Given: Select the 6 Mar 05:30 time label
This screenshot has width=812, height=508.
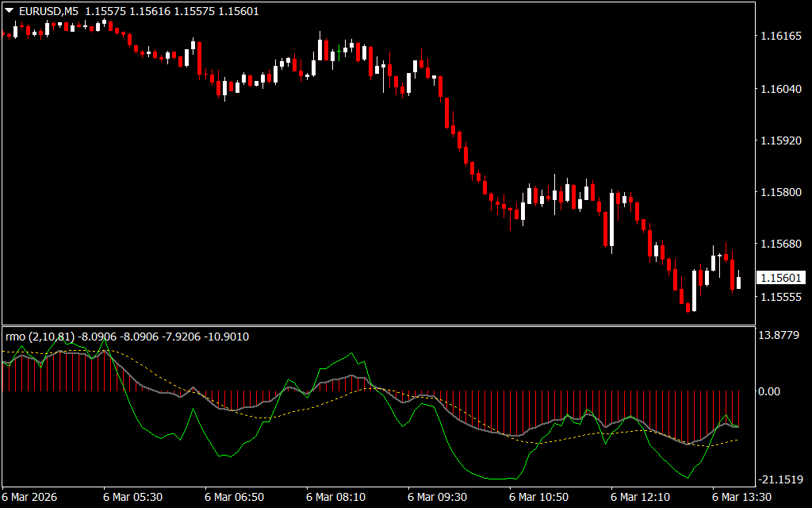Looking at the screenshot, I should coord(132,496).
